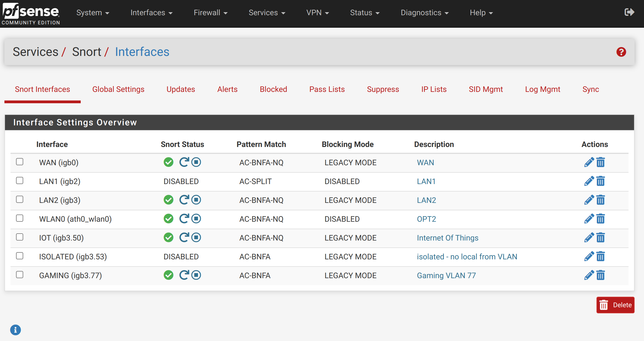Stop Snort on LAN2 interface
This screenshot has height=341, width=644.
(x=196, y=200)
